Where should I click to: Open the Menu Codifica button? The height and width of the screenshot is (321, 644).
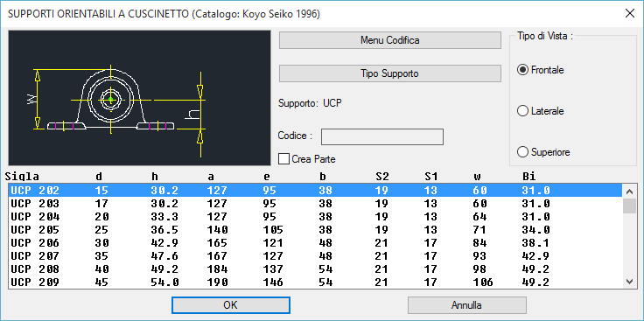pyautogui.click(x=389, y=40)
